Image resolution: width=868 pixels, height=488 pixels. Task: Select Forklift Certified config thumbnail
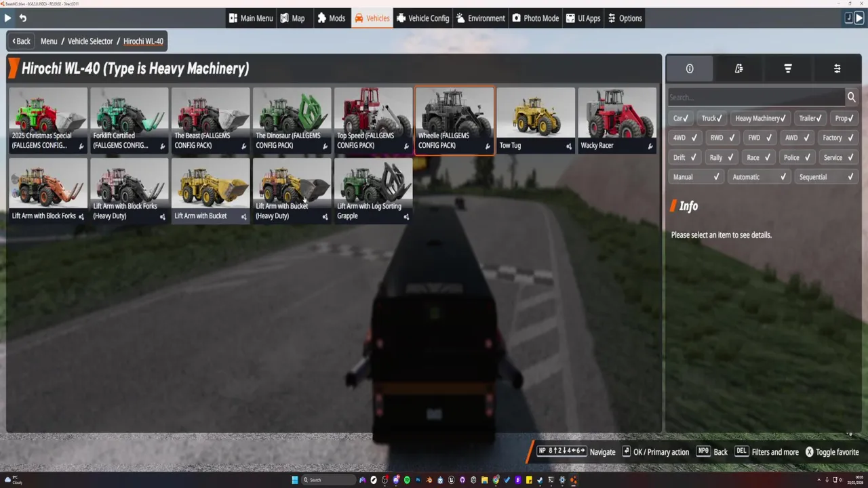(130, 120)
